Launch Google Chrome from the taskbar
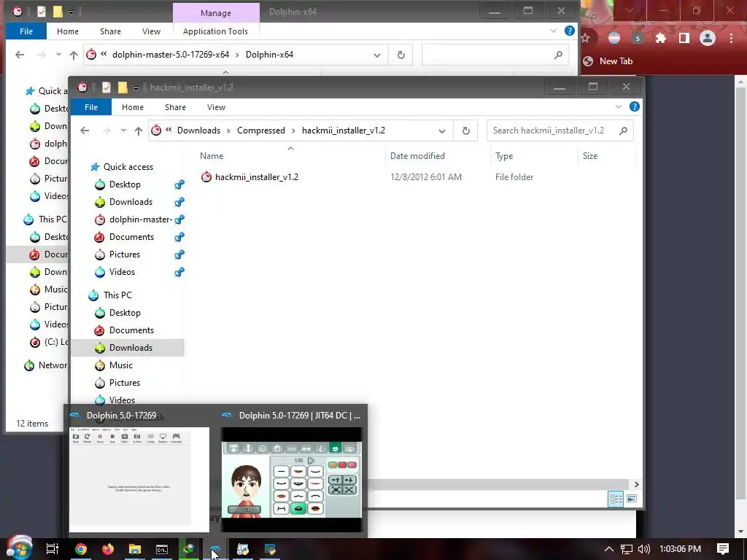Viewport: 747px width, 560px height. (x=81, y=549)
